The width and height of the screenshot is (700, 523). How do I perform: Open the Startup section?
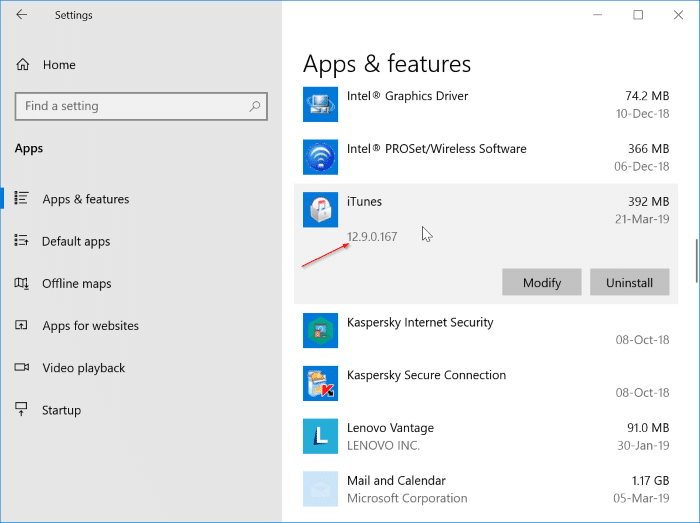(x=62, y=410)
